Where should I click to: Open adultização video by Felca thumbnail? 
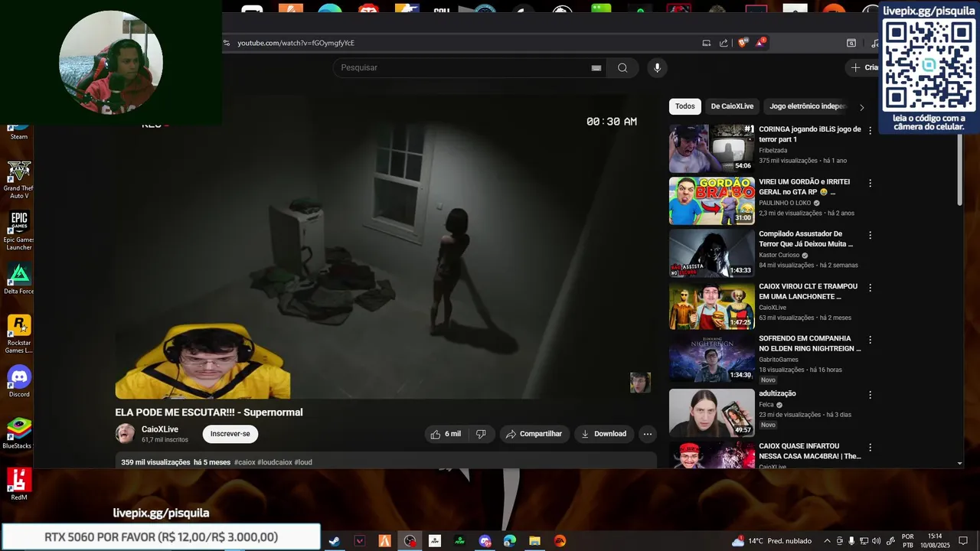coord(712,413)
